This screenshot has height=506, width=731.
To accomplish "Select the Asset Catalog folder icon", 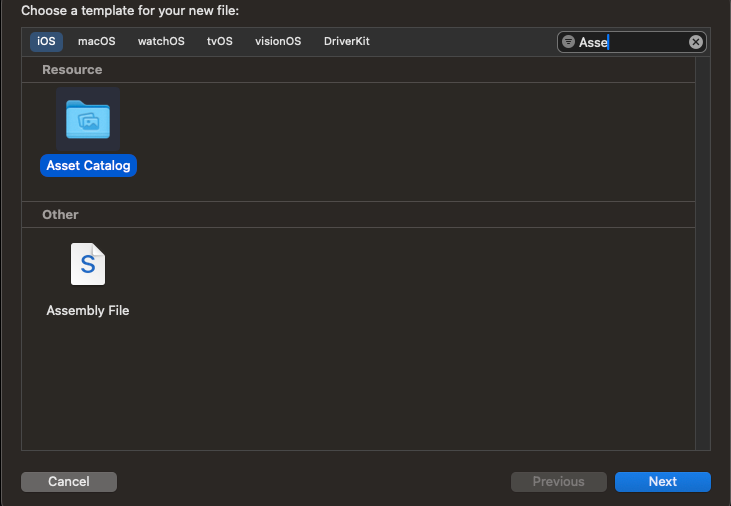I will pyautogui.click(x=88, y=119).
